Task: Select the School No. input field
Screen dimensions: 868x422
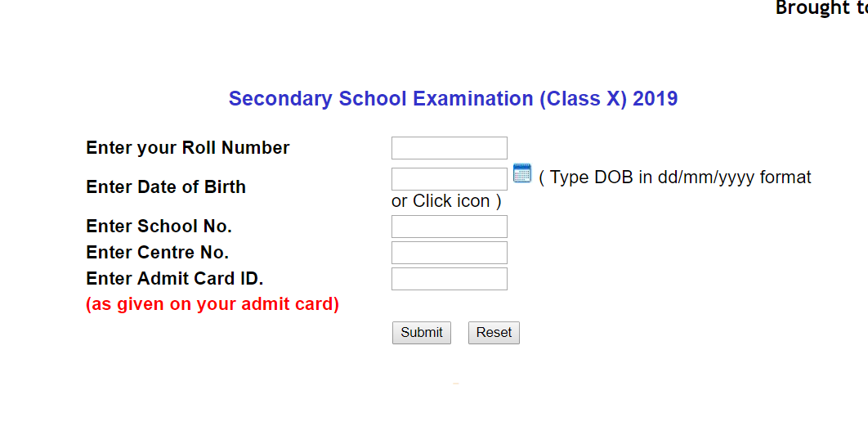Action: [449, 227]
